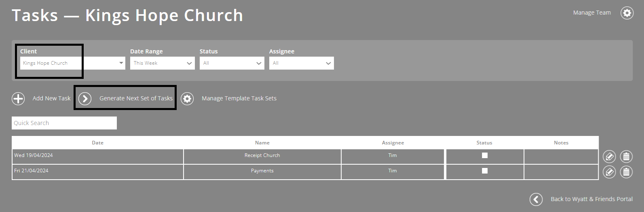
Task: Delete the Receipt Church task
Action: click(x=626, y=156)
